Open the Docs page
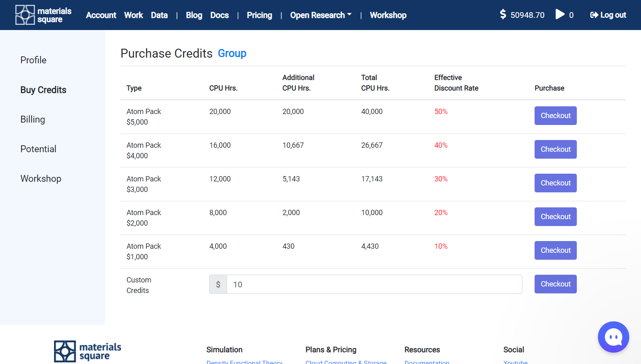This screenshot has width=641, height=364. (219, 15)
